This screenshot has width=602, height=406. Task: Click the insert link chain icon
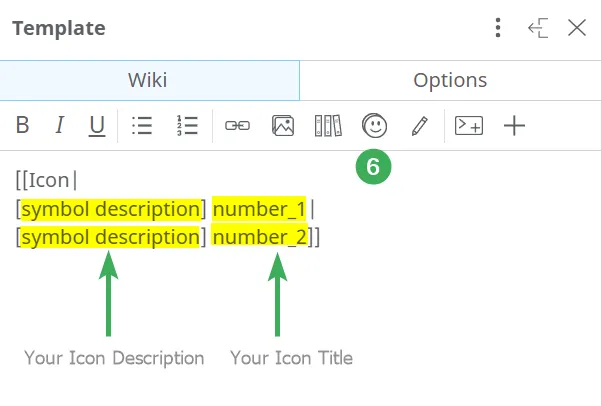pyautogui.click(x=237, y=126)
